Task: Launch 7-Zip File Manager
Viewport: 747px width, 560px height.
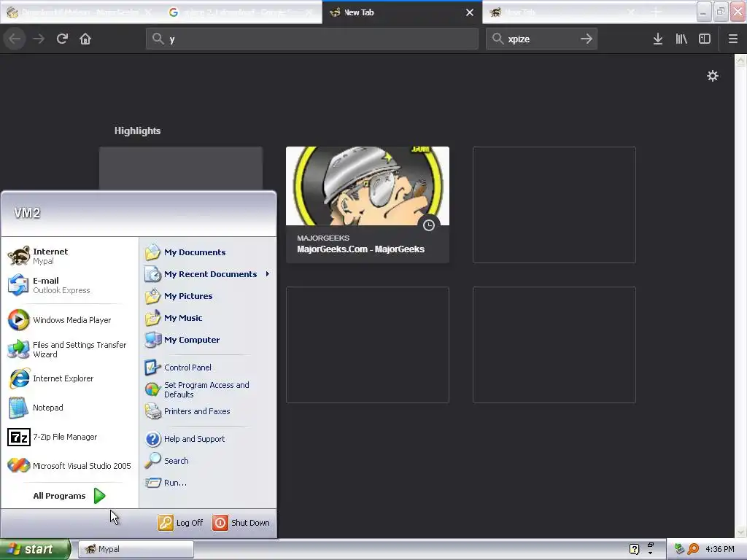Action: pyautogui.click(x=69, y=437)
